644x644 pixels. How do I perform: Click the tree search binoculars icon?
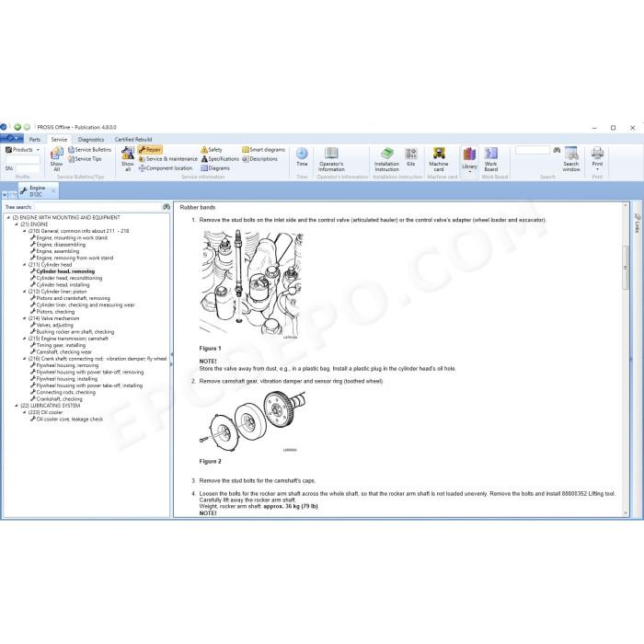[167, 207]
